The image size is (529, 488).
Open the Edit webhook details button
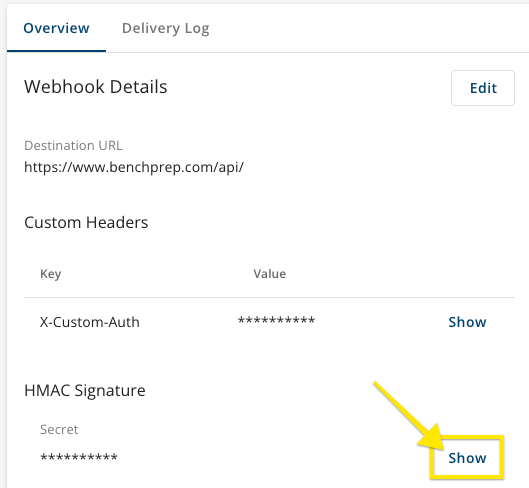point(483,88)
